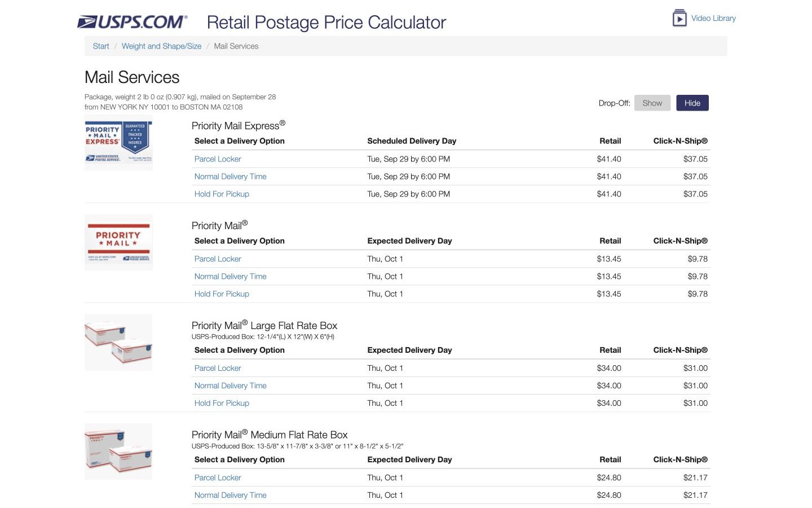Select the Hide drop-off button
Viewport: 812px width, 508px height.
[x=692, y=103]
